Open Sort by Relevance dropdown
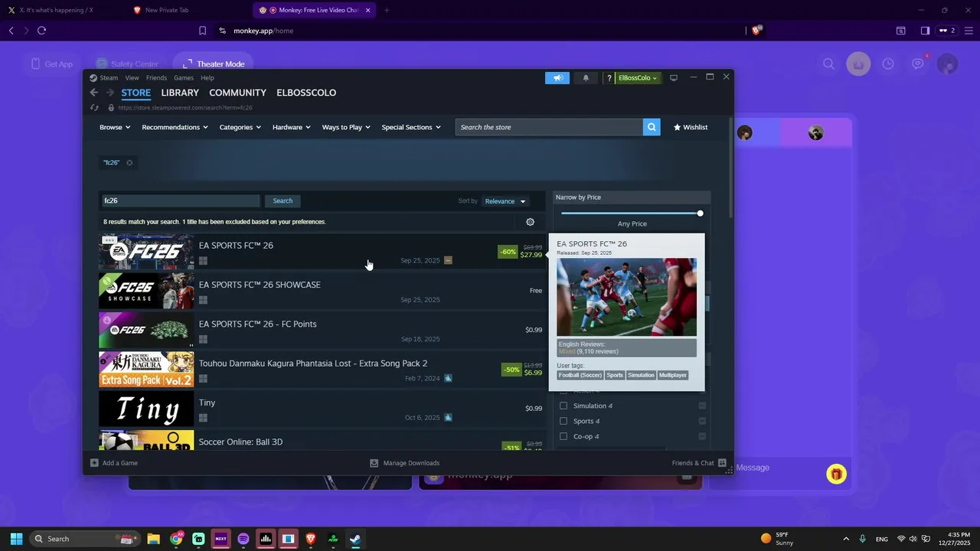 (x=505, y=201)
